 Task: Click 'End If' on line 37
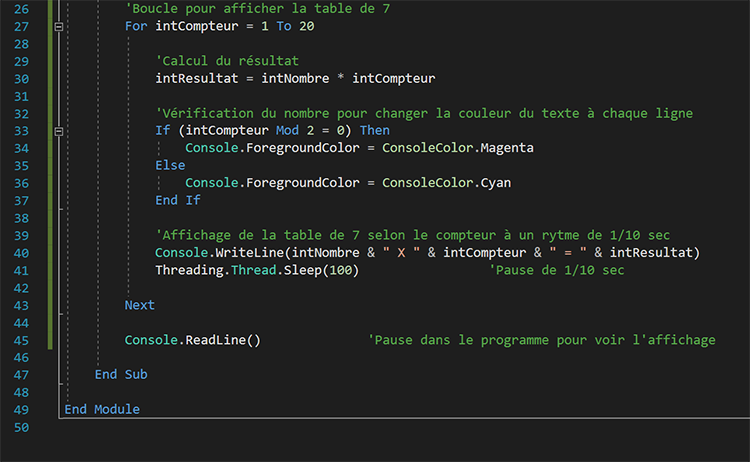178,200
